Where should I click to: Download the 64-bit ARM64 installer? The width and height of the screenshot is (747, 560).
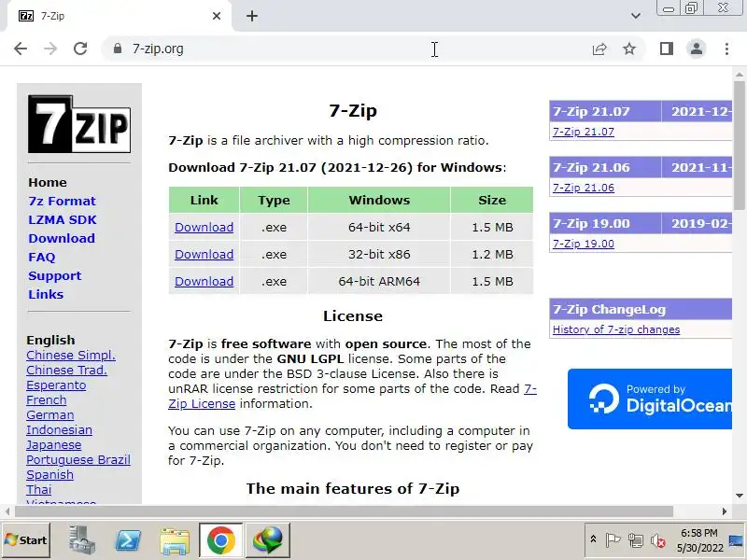tap(204, 282)
